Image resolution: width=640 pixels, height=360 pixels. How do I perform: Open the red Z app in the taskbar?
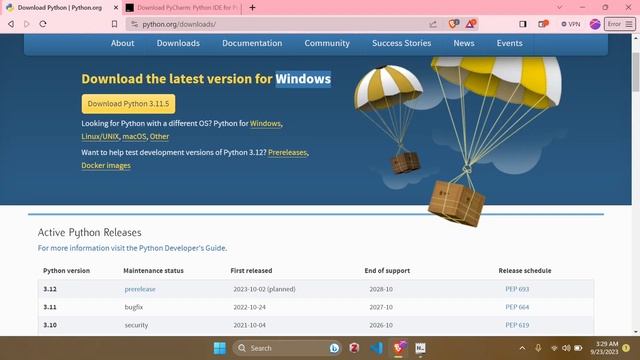coord(354,348)
